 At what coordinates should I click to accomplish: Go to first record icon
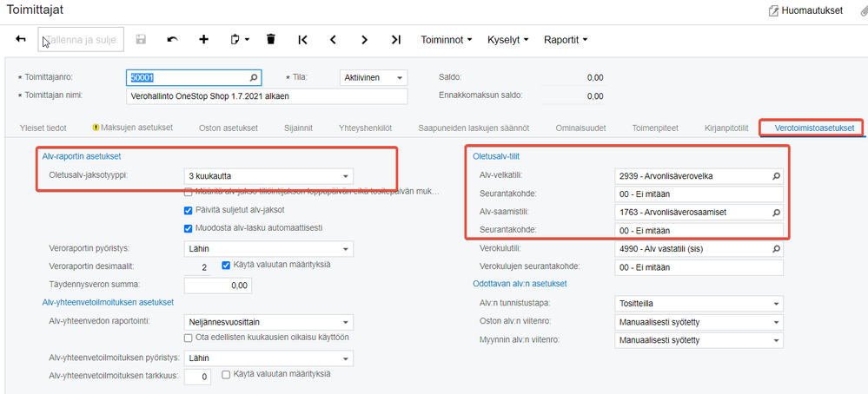point(302,39)
